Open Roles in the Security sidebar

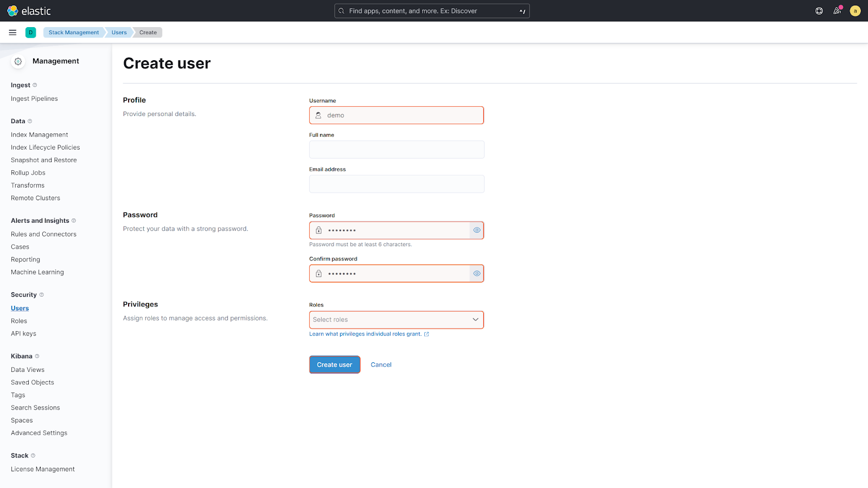[x=19, y=321]
